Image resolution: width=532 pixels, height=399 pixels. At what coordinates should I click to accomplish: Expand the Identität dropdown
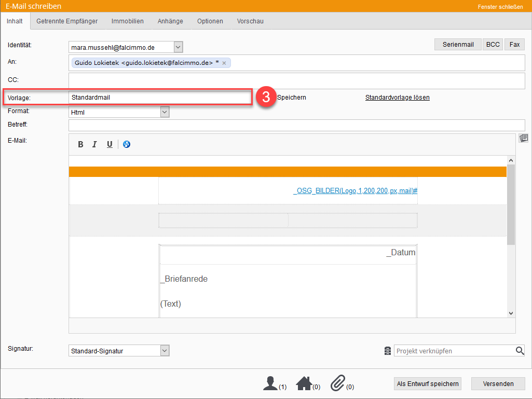click(178, 47)
